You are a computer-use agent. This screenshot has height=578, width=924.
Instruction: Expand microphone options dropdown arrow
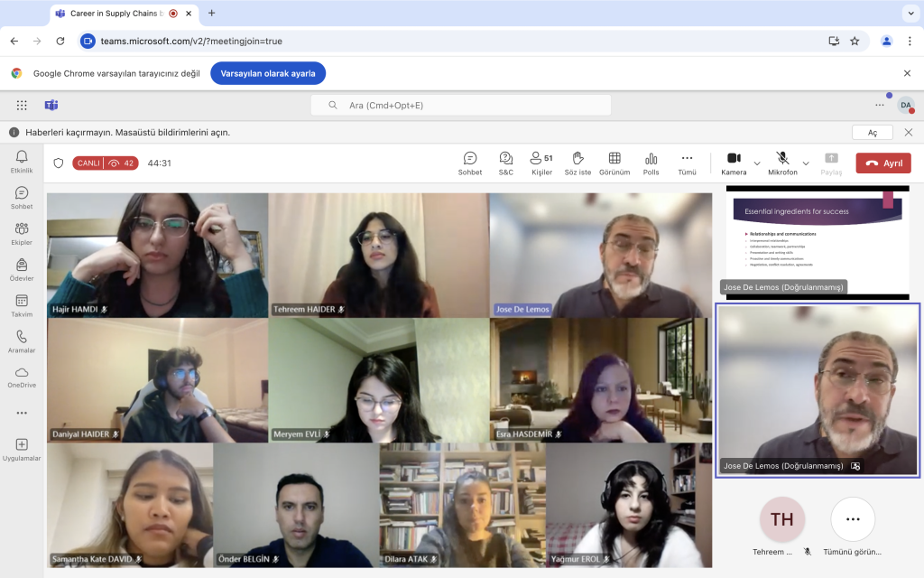[x=806, y=163]
